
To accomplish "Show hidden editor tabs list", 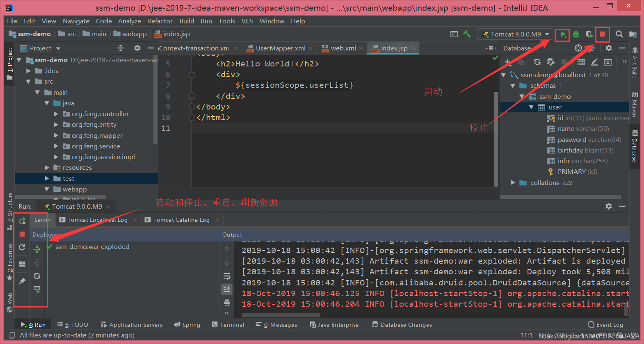I will (x=491, y=48).
